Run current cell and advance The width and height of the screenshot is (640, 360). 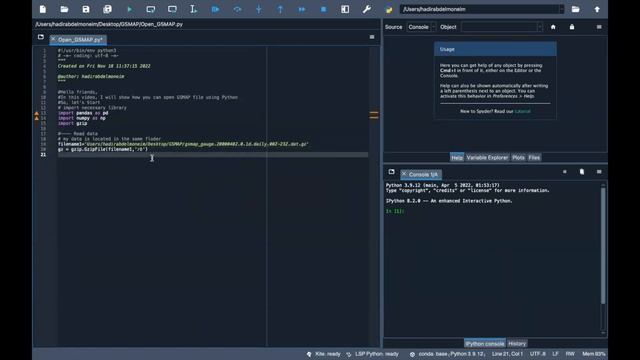172,9
